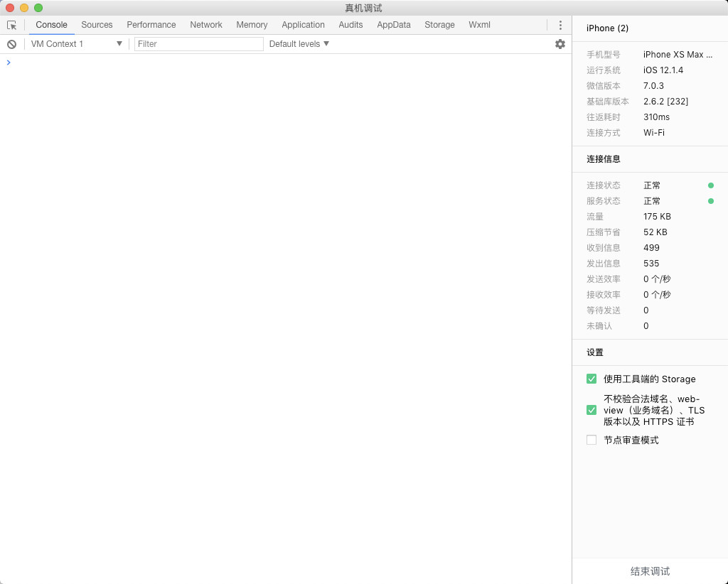Activate the element inspector arrow icon
This screenshot has height=584, width=728.
(x=11, y=25)
